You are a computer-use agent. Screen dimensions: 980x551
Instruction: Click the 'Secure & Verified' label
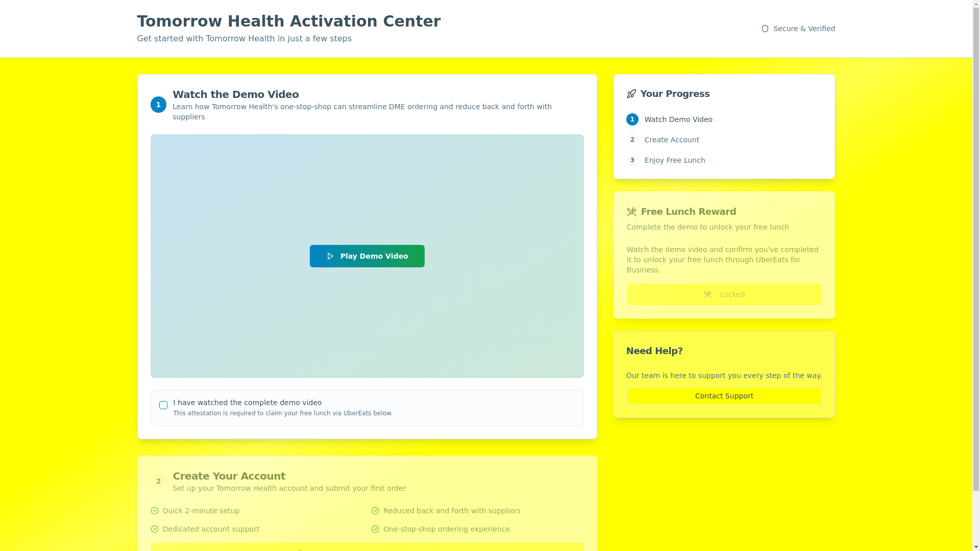click(804, 29)
